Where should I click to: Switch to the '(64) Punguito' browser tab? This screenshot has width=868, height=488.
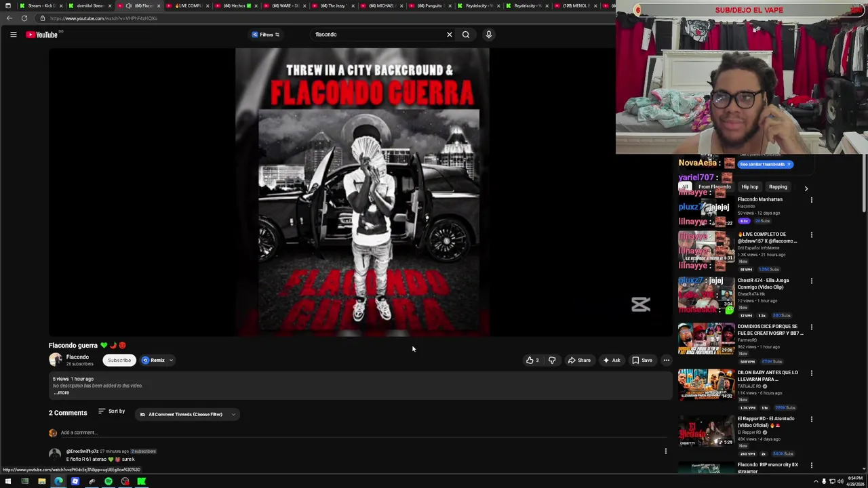pos(430,5)
